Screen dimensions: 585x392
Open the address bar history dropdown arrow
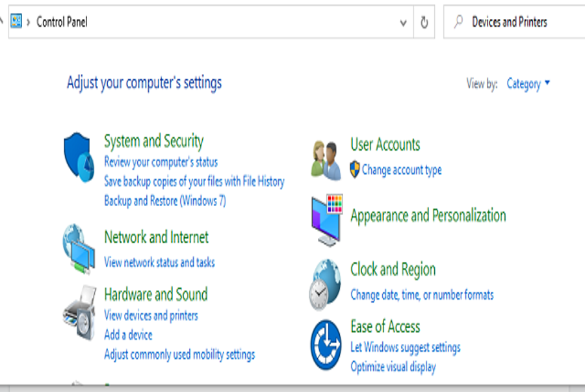403,23
